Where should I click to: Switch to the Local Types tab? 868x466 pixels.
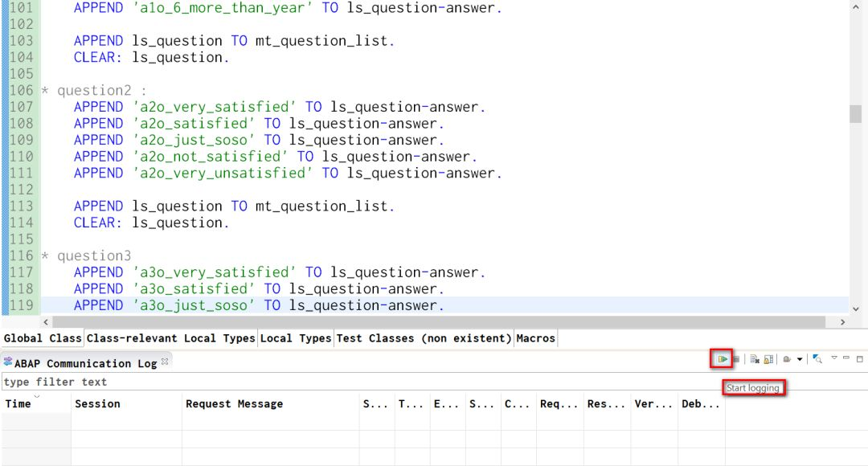coord(296,338)
